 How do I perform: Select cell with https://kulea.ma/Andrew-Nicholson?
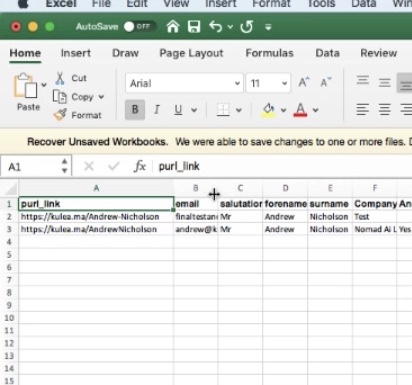(96, 217)
